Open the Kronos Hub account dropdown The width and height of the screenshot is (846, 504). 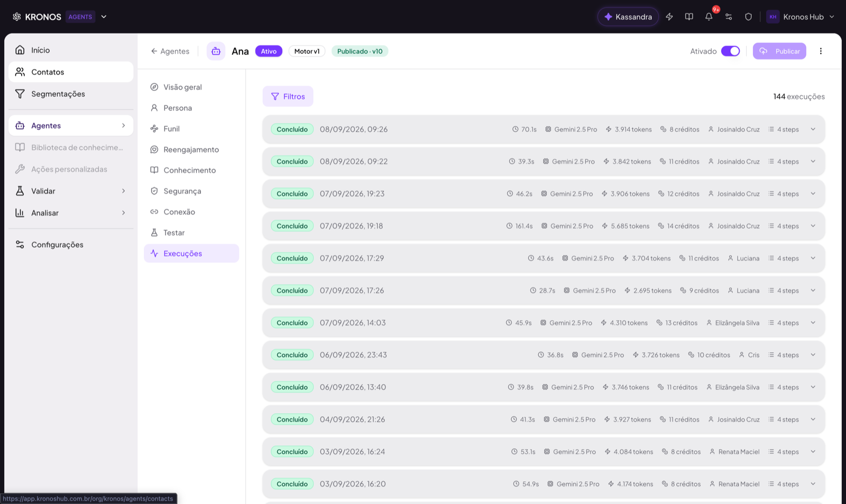coord(801,17)
